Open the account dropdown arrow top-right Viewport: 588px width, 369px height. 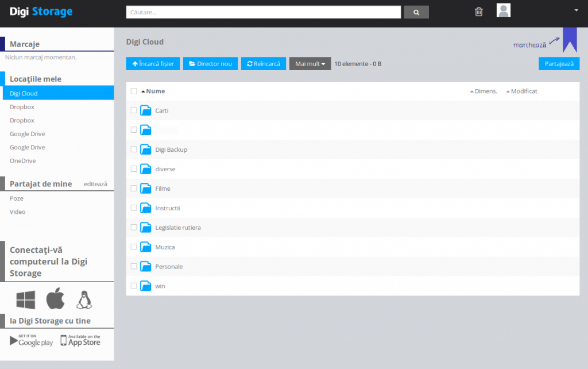point(576,10)
